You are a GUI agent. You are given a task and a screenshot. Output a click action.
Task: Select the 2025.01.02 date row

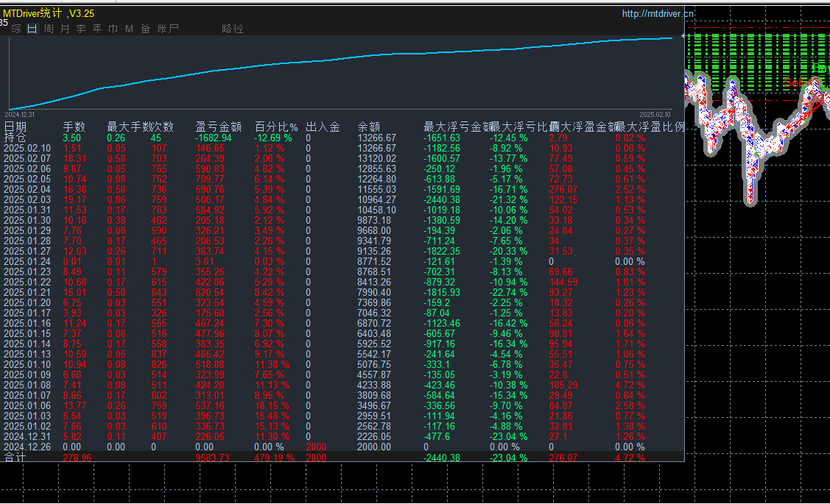27,427
